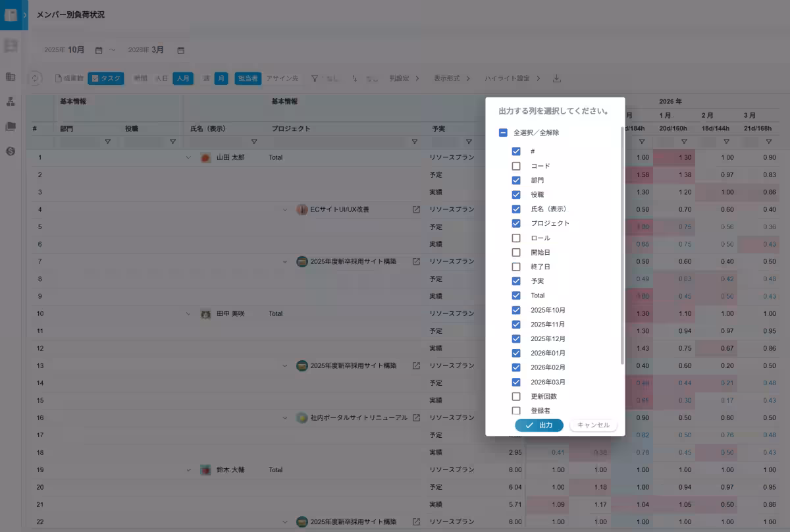
Task: Expand the 表示形式 menu
Action: tap(452, 78)
